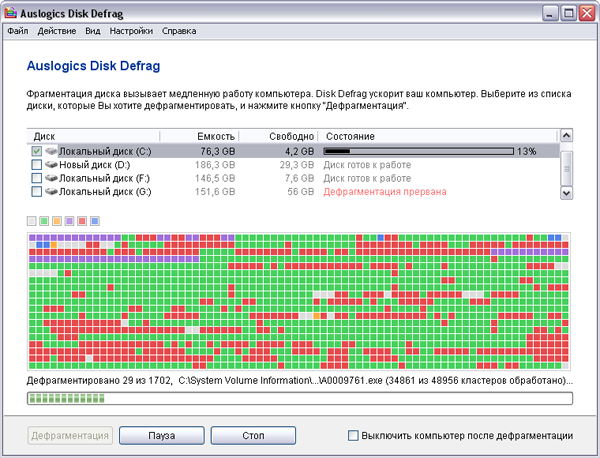600x458 pixels.
Task: Open the Действие menu
Action: (57, 31)
